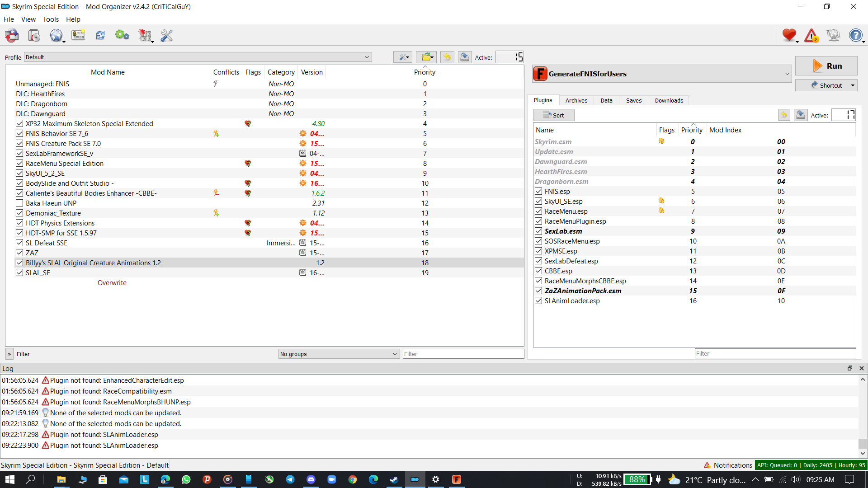Select Billyy's SLAL Original Creature Animations row

[264, 263]
